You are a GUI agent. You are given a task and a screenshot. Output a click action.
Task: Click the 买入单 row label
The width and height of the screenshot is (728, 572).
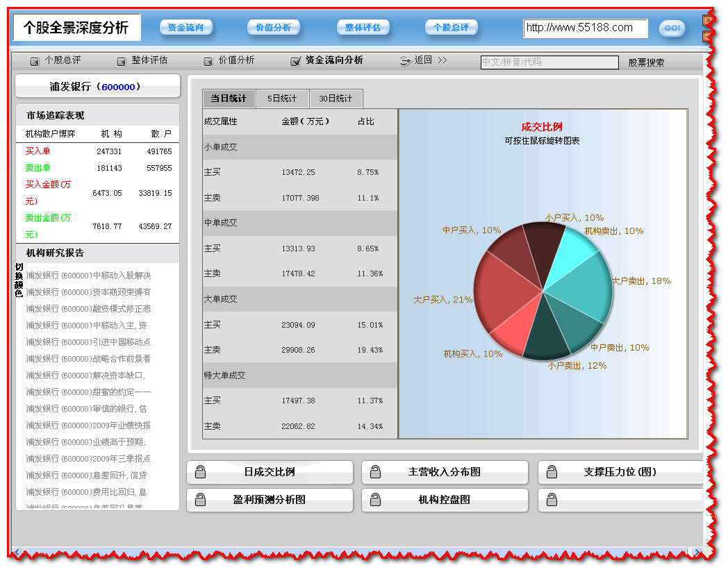coord(38,151)
